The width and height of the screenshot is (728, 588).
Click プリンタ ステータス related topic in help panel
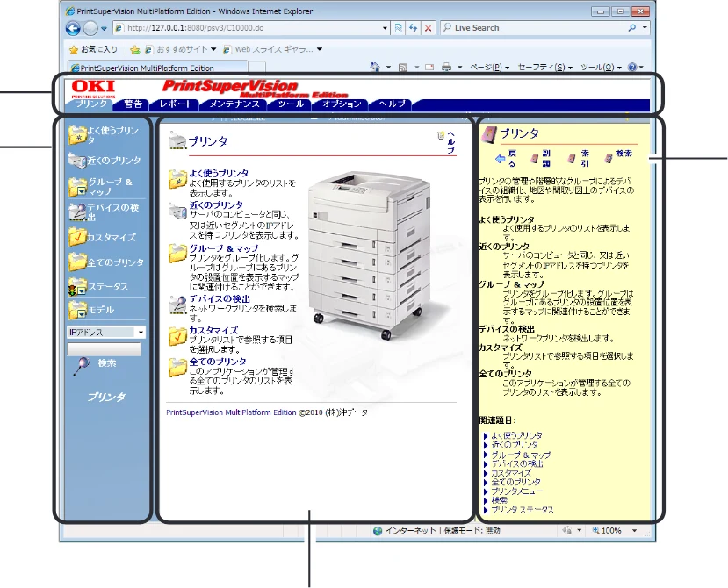[523, 510]
